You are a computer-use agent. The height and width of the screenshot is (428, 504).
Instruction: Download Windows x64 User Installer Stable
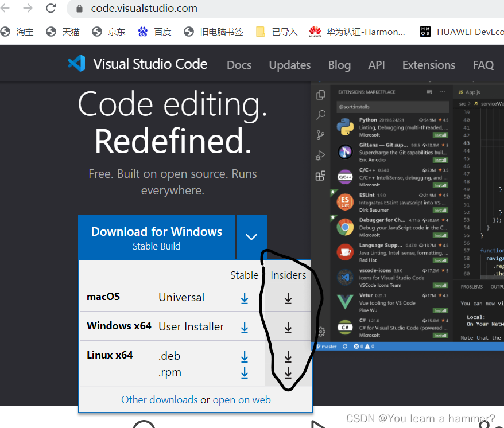point(245,328)
